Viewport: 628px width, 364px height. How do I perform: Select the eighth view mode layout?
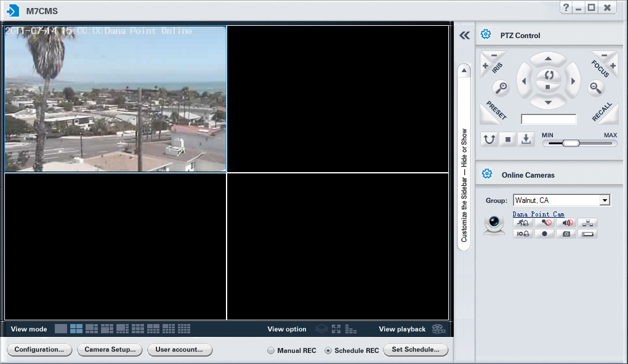point(169,329)
